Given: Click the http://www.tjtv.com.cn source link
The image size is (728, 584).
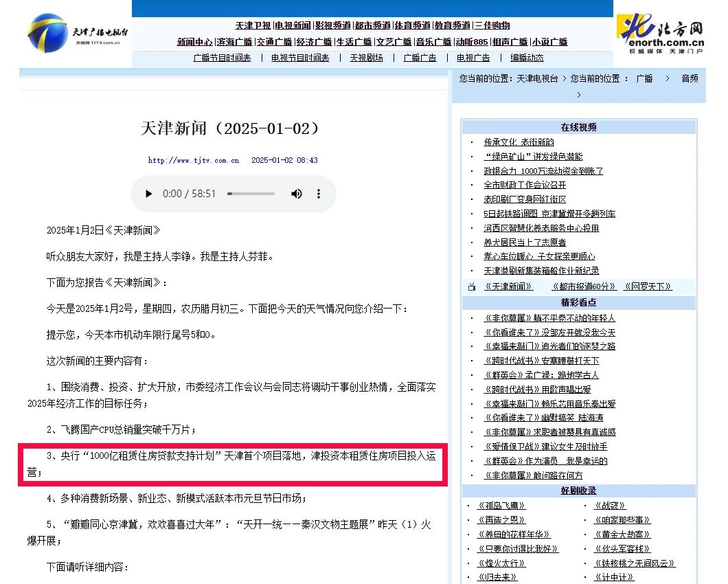Looking at the screenshot, I should [x=194, y=160].
